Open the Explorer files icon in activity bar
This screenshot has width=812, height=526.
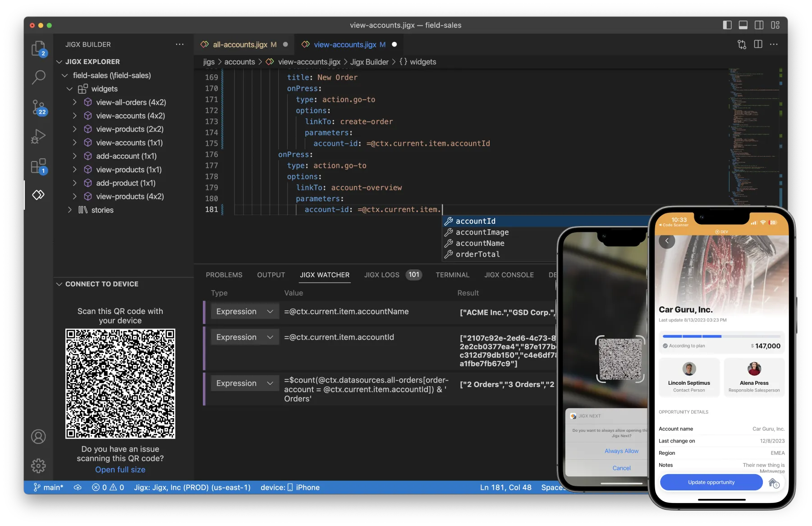tap(38, 49)
